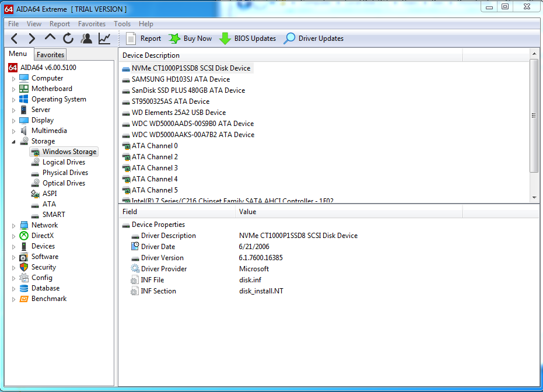Refresh the page using the circular arrow icon

(68, 38)
